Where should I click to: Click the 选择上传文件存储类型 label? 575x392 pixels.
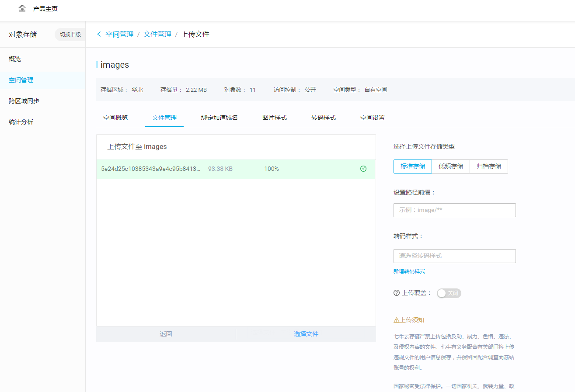pos(424,147)
